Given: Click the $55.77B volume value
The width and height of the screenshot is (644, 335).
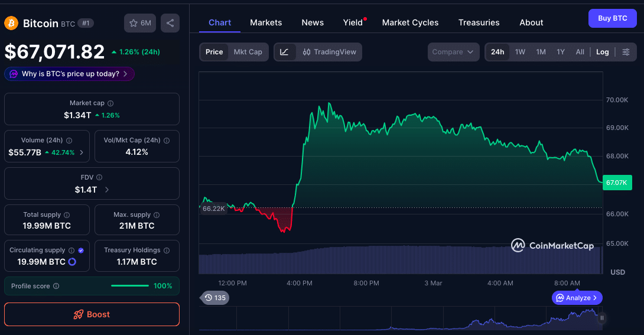Looking at the screenshot, I should tap(25, 152).
